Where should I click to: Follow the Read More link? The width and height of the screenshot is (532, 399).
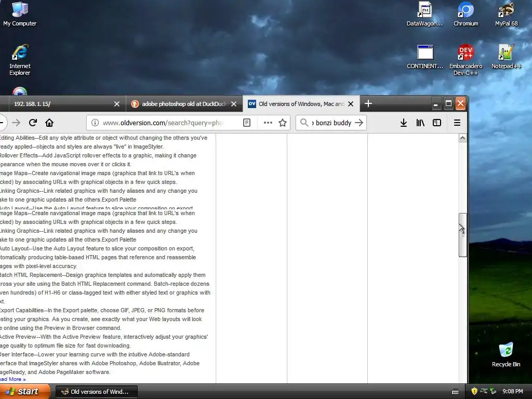[x=12, y=379]
